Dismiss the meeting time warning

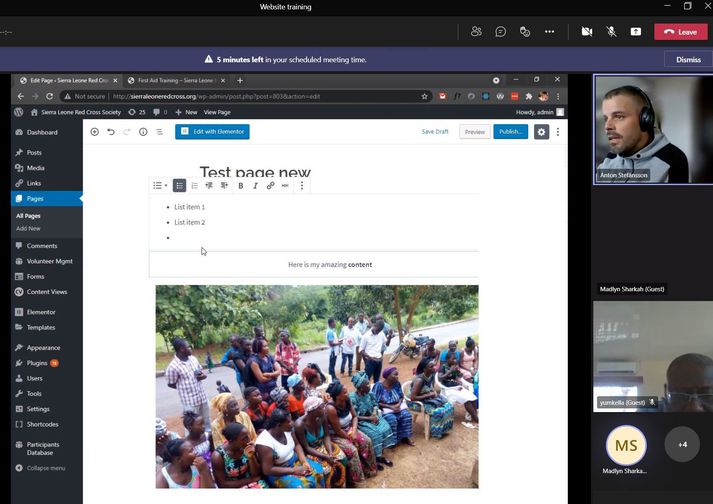point(688,60)
